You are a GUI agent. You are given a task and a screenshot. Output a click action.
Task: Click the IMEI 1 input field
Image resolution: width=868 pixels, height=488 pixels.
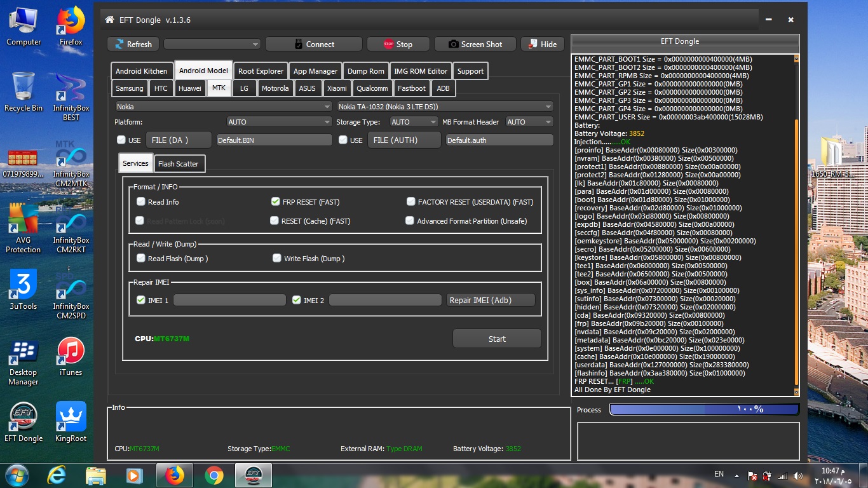pos(229,300)
